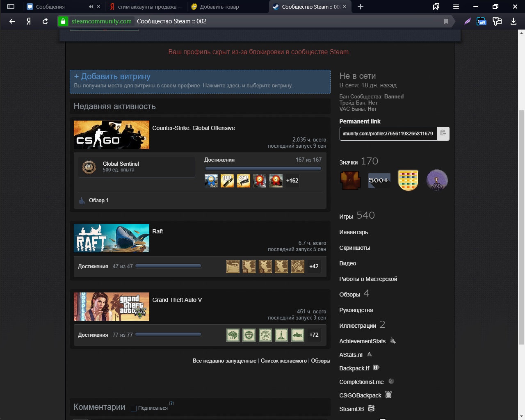Image resolution: width=525 pixels, height=420 pixels.
Task: Open Скриншоты link
Action: pyautogui.click(x=354, y=248)
